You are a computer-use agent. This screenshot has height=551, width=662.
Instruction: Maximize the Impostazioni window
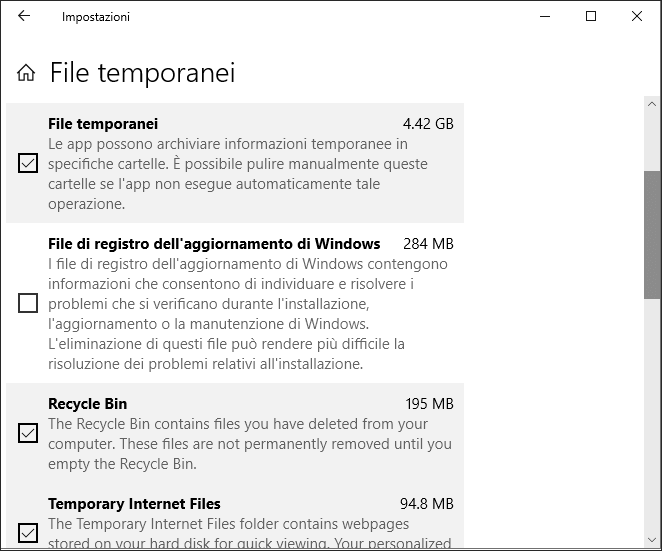pos(591,16)
